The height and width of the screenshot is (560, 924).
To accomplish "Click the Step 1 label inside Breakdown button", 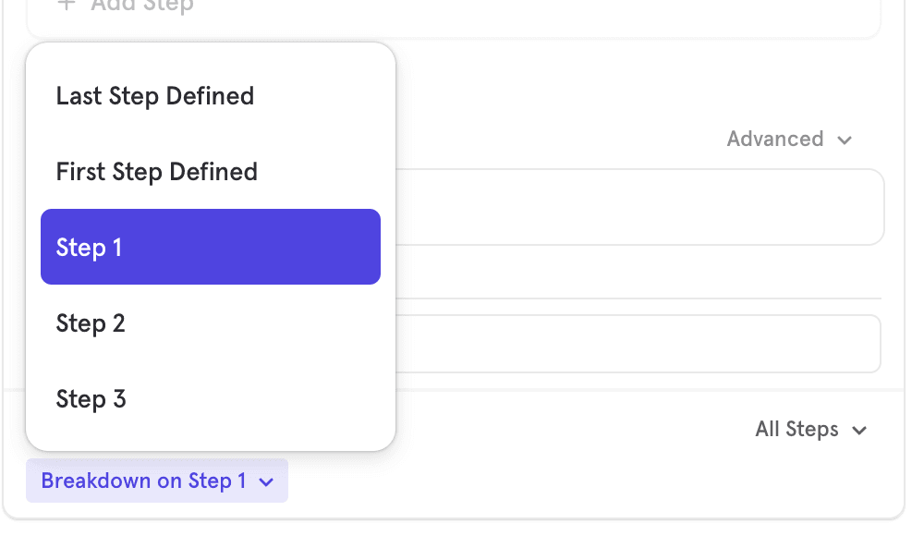I will click(x=218, y=481).
